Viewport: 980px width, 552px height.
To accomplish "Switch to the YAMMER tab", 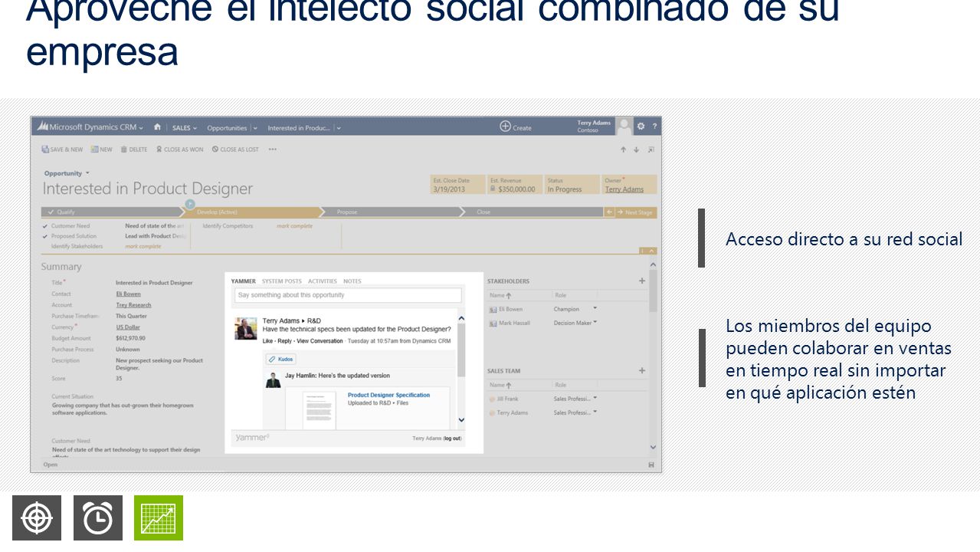I will click(244, 281).
